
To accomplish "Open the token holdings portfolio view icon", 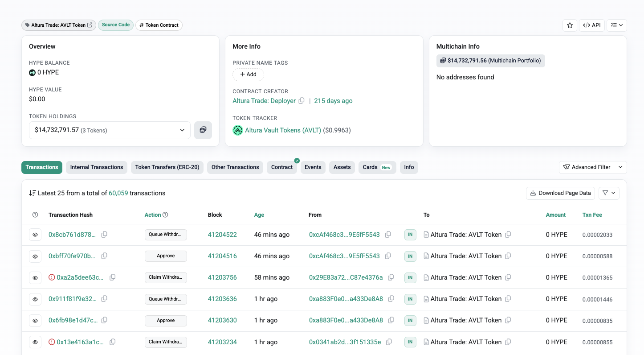I will (x=203, y=130).
